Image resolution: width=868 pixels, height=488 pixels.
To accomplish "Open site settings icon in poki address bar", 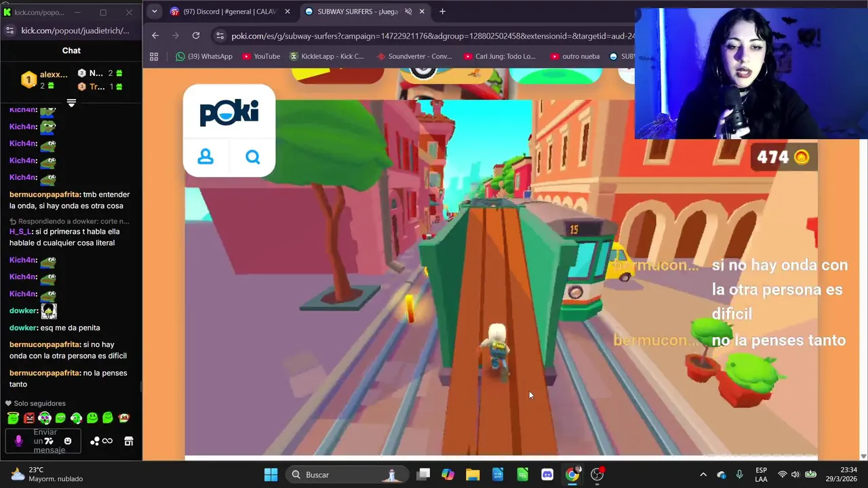I will pyautogui.click(x=218, y=36).
